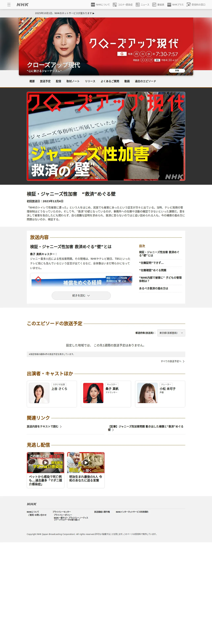The width and height of the screenshot is (212, 644).
Task: Expand article with 続きを読む button
Action: click(x=81, y=295)
